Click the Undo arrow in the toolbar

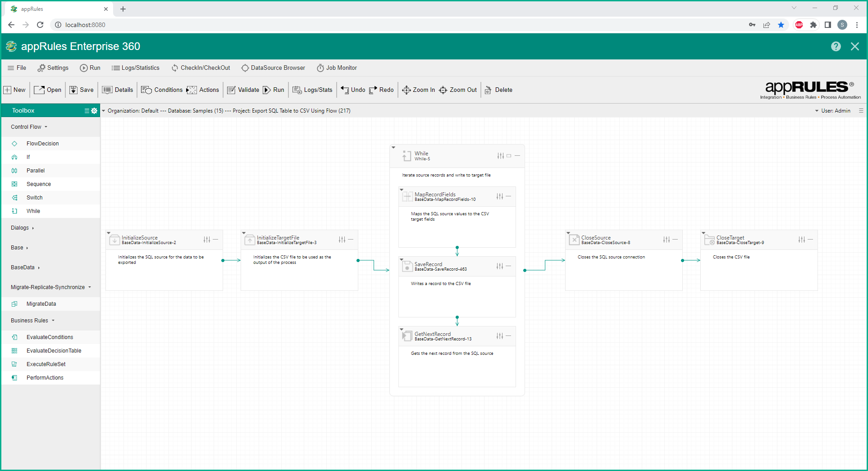click(345, 90)
